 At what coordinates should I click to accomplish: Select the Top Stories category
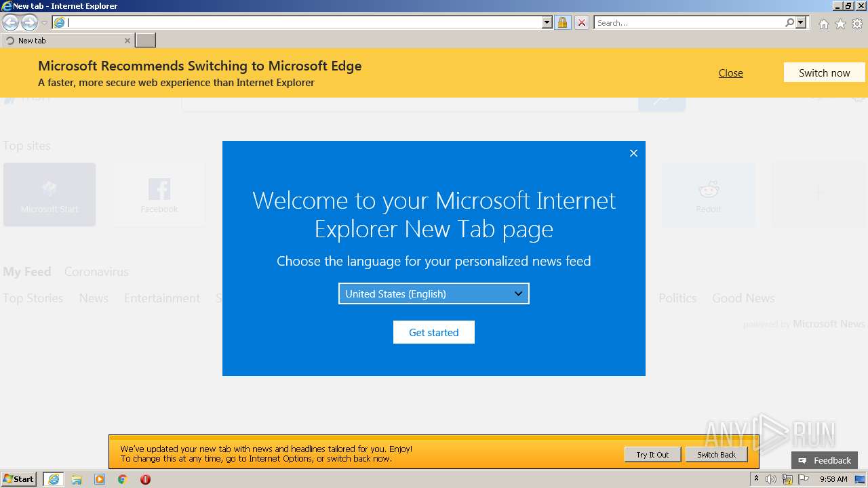33,298
